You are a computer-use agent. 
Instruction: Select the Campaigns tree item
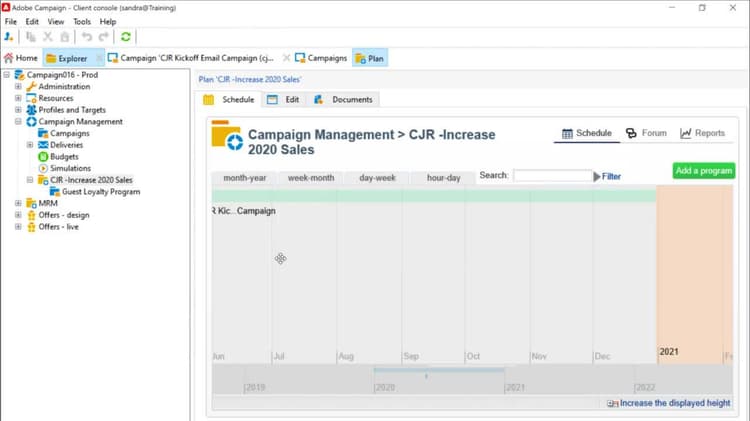pyautogui.click(x=70, y=133)
